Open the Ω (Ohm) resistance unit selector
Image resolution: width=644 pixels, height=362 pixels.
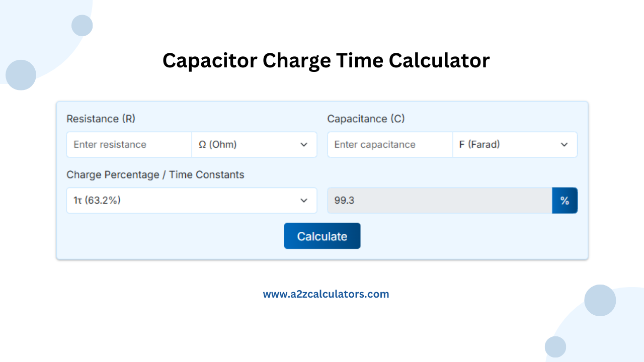coord(254,144)
